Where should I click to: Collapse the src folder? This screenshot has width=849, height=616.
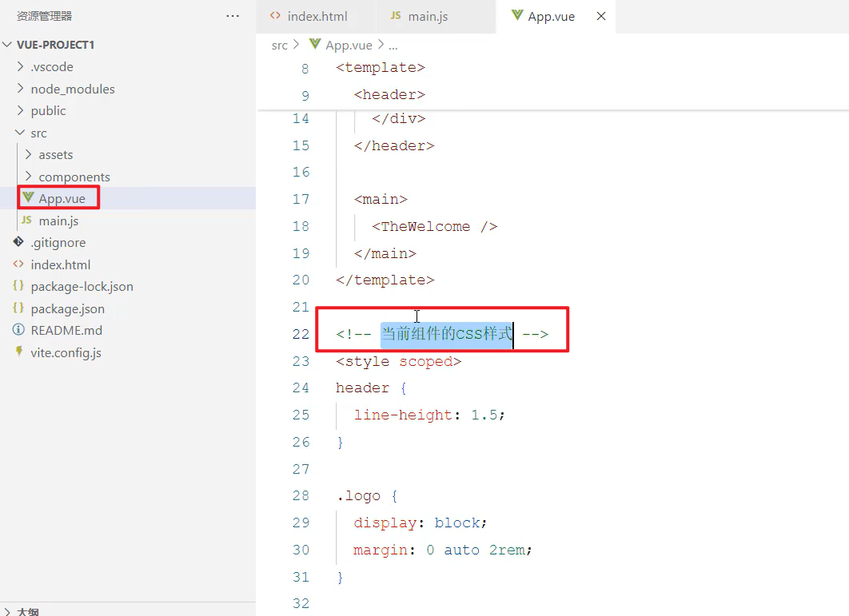(20, 133)
